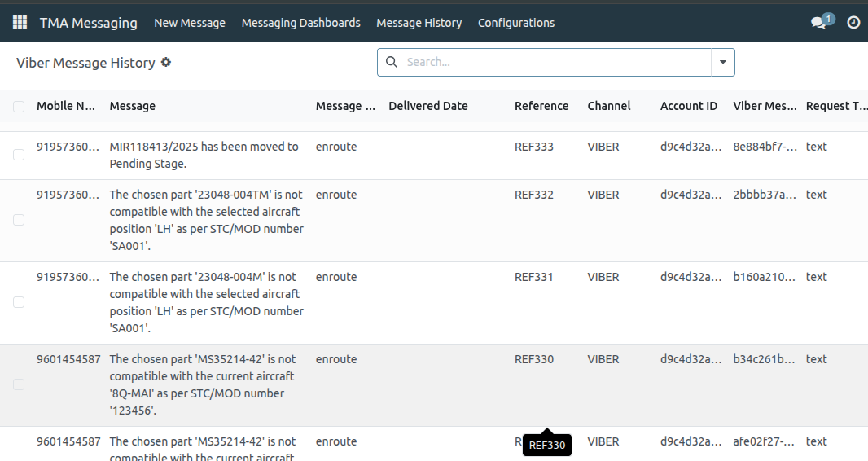Open the apps grid menu icon
Viewport: 868px width, 461px height.
pyautogui.click(x=20, y=22)
